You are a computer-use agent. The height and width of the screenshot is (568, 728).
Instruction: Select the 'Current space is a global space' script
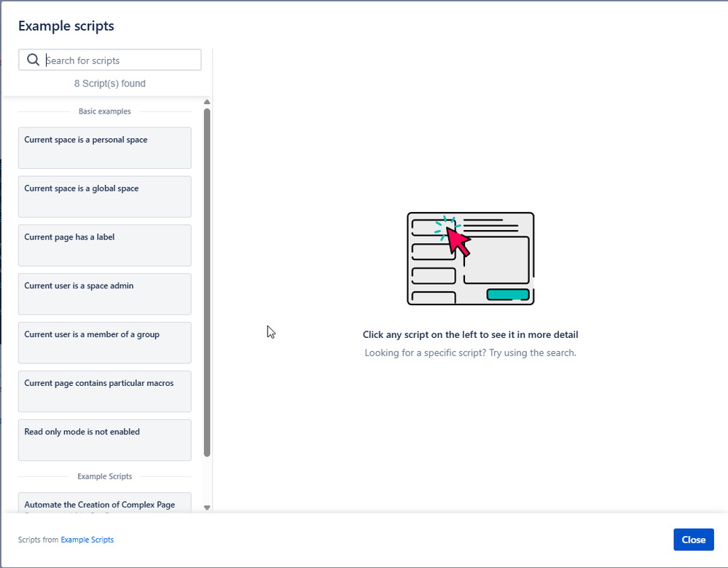104,197
